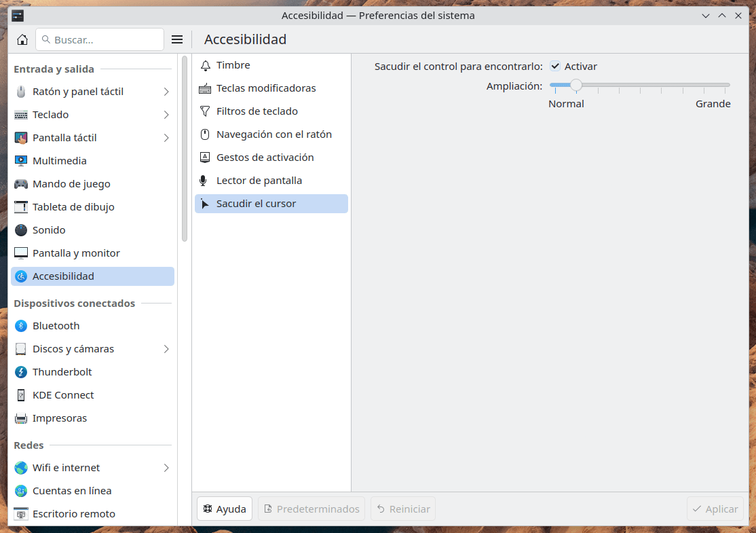This screenshot has height=533, width=756.
Task: Expand the Teclado chevron
Action: (x=166, y=115)
